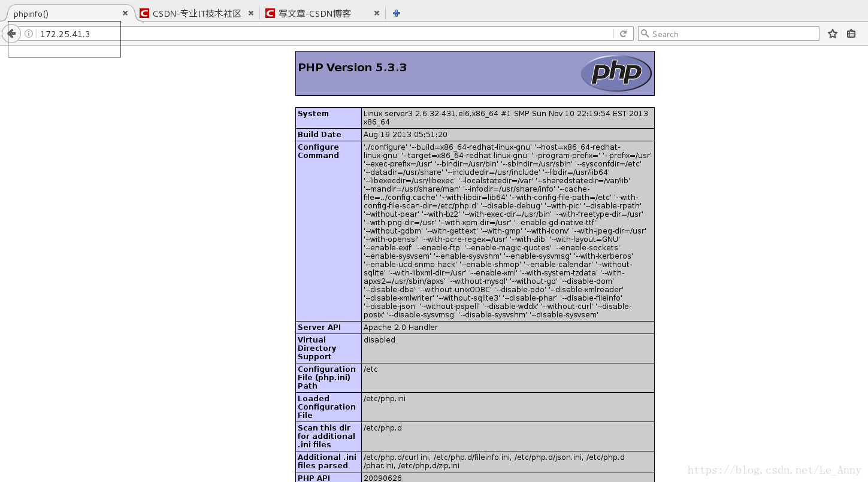Switch to the 写文章-CSDN博客 tab
The image size is (868, 482).
pos(322,13)
